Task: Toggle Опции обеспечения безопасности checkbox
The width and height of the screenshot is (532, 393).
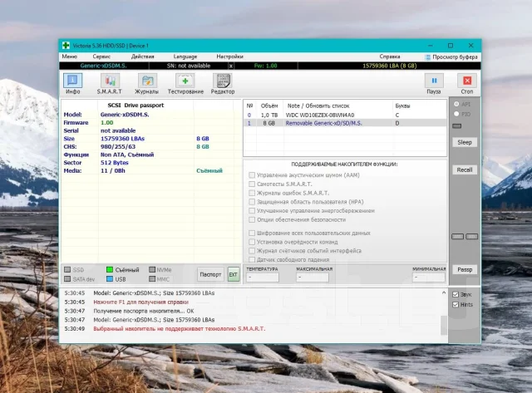Action: pos(252,219)
